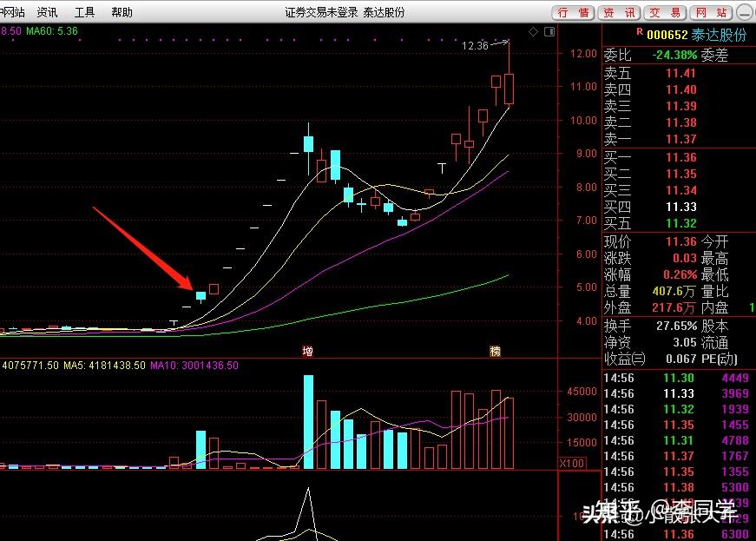
Task: Click the 榜 marker under the chart
Action: [x=495, y=351]
